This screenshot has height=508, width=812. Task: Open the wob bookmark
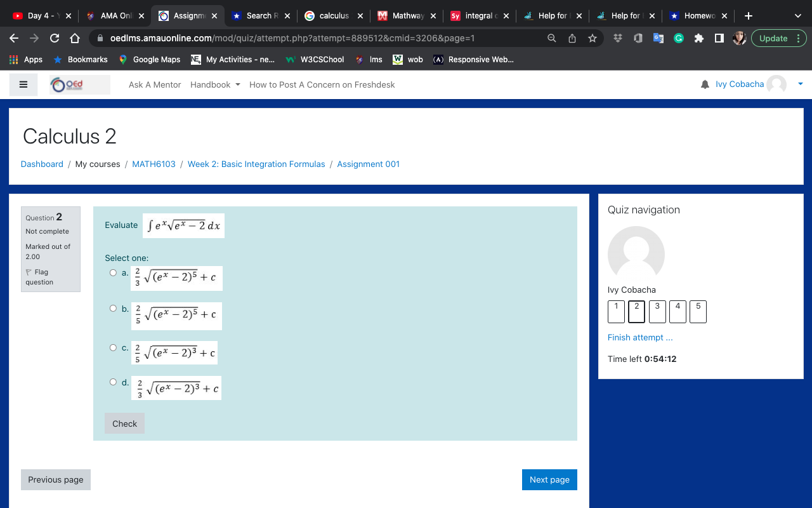[x=408, y=60]
